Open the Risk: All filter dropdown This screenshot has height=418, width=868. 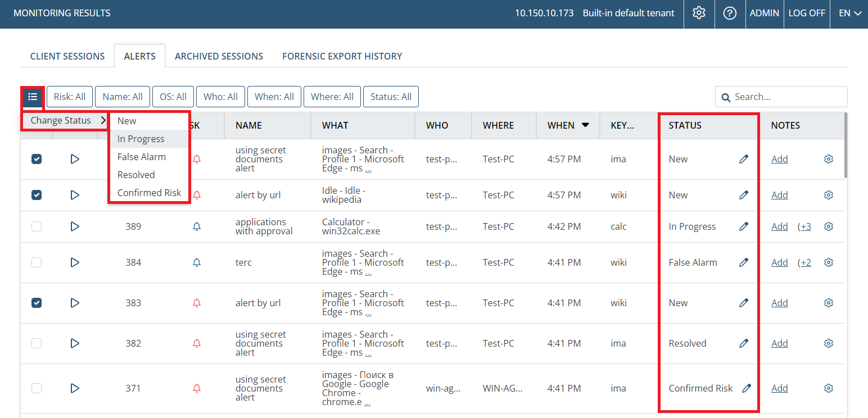(70, 97)
